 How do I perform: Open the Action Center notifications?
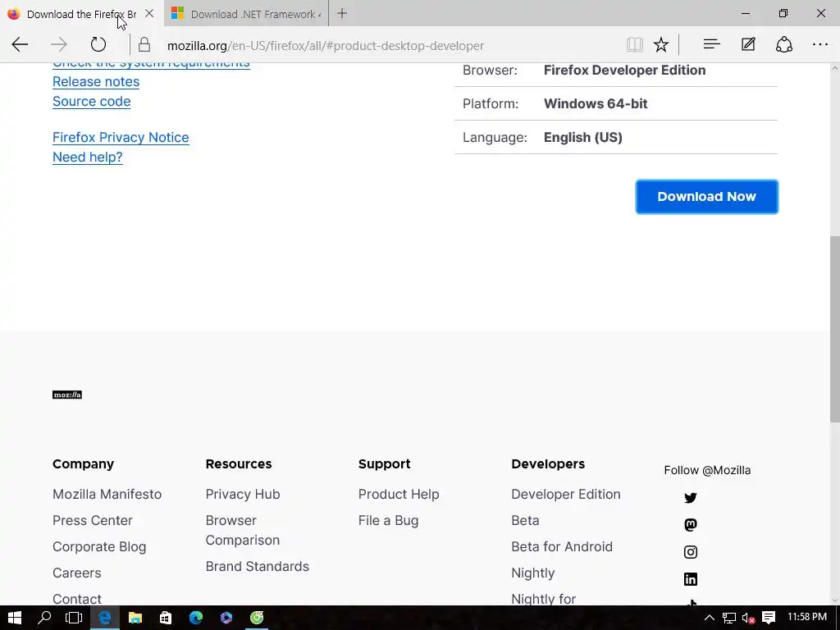[x=769, y=618]
